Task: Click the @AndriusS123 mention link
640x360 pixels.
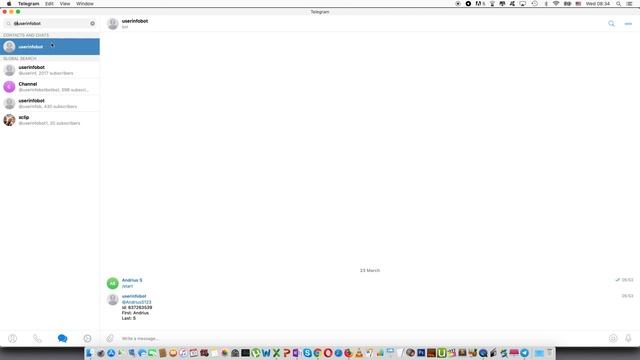Action: pyautogui.click(x=136, y=302)
